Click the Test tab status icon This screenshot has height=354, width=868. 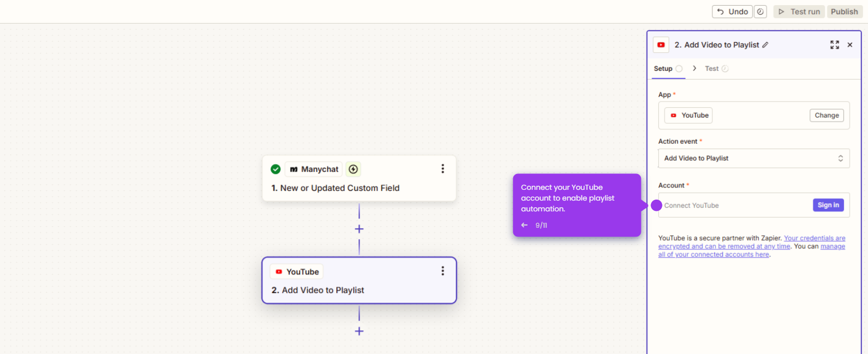(x=725, y=69)
